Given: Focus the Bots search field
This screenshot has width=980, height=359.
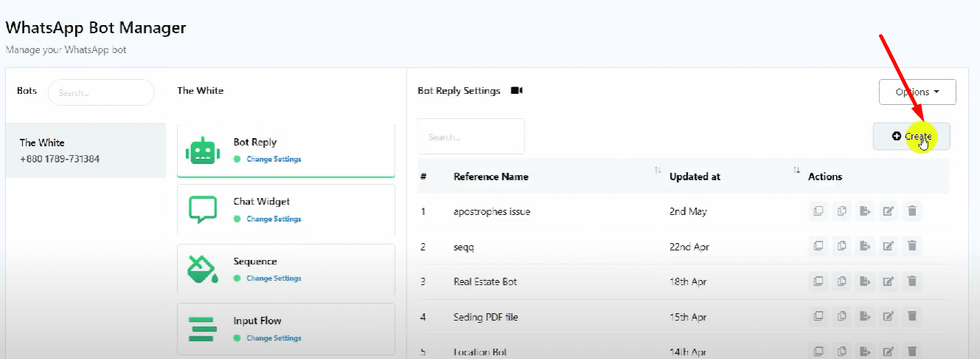Looking at the screenshot, I should [101, 93].
